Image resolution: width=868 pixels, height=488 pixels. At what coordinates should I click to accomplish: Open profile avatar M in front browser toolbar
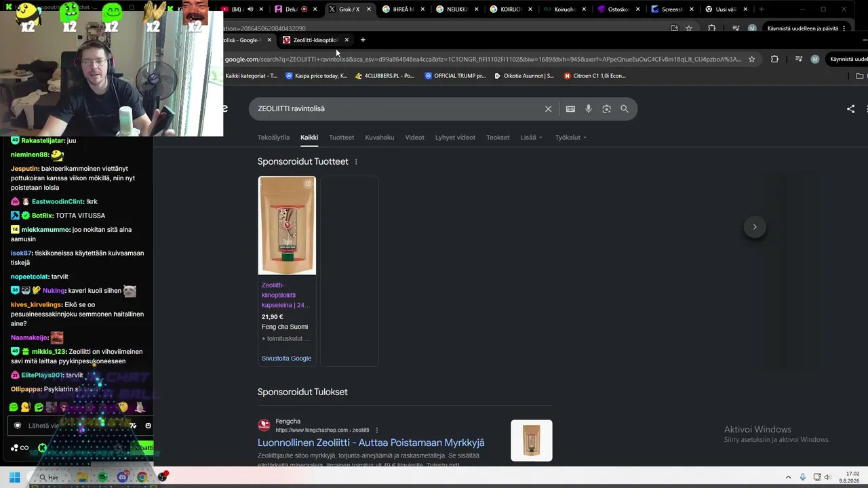(x=814, y=59)
